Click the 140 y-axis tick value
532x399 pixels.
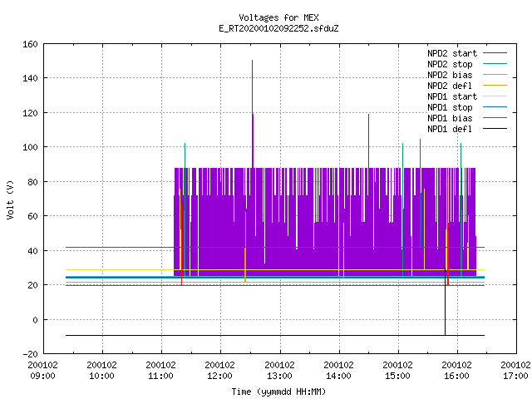(30, 78)
